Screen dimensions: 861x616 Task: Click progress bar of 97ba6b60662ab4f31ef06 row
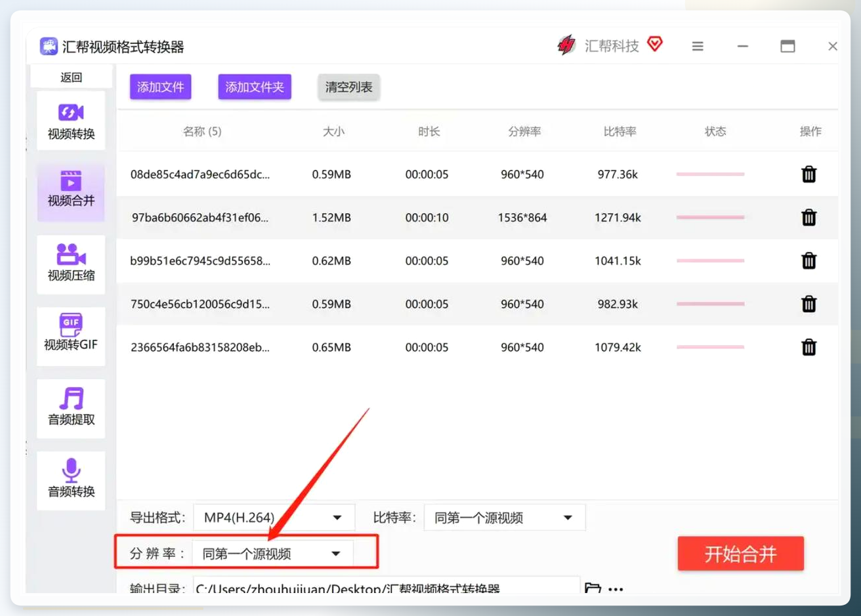pyautogui.click(x=710, y=217)
